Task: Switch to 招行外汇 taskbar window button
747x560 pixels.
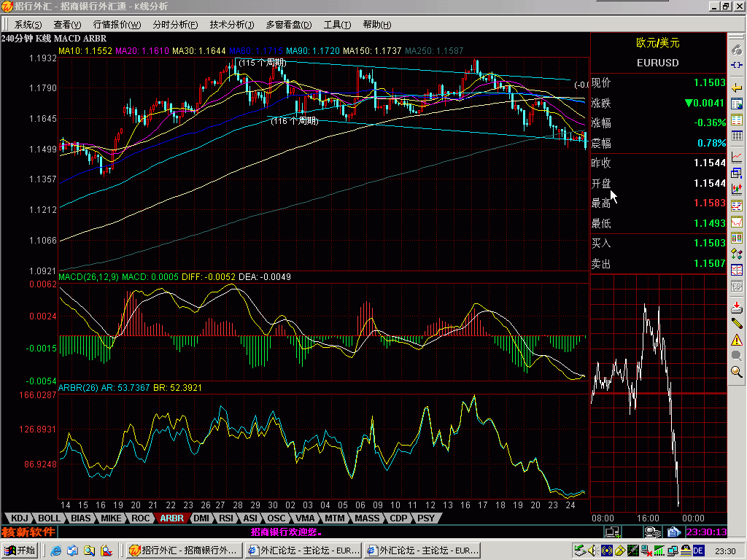Action: [x=184, y=551]
